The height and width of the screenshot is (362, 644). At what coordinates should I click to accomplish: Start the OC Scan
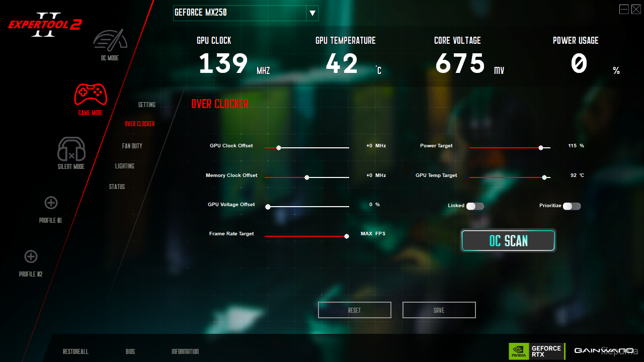click(x=508, y=241)
